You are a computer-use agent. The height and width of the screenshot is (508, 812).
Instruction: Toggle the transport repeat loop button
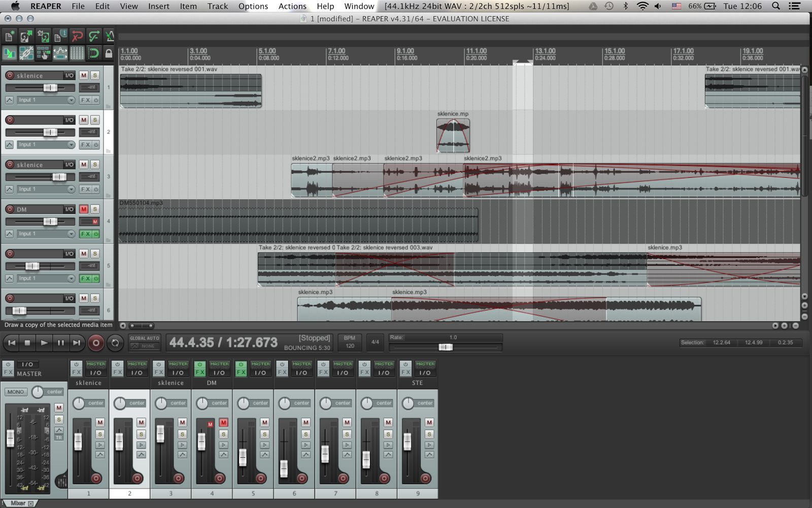tap(115, 343)
